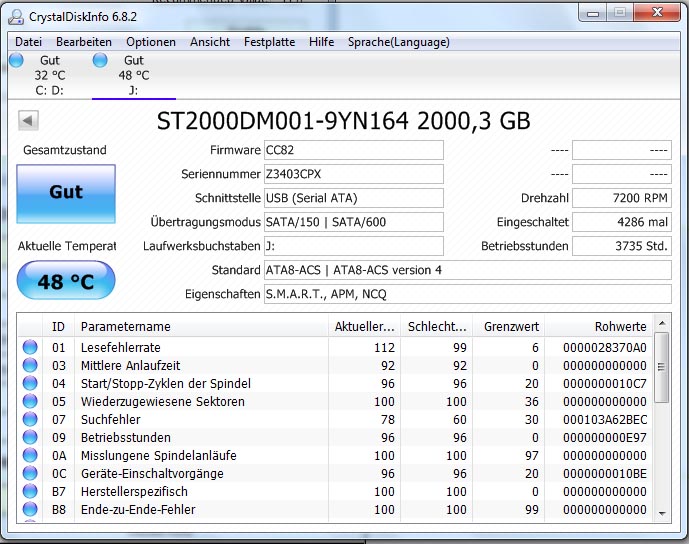Image resolution: width=689 pixels, height=544 pixels.
Task: Click the 48 °C temperature button
Action: pyautogui.click(x=66, y=281)
